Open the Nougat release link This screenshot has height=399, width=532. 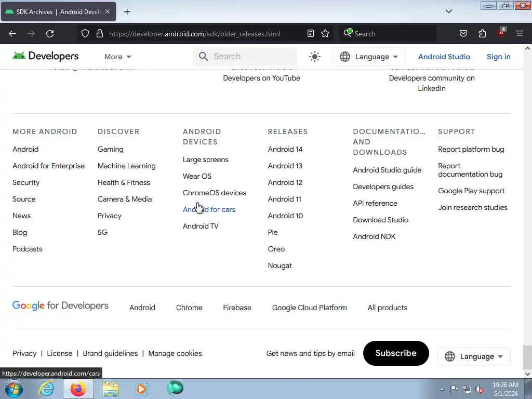coord(280,265)
